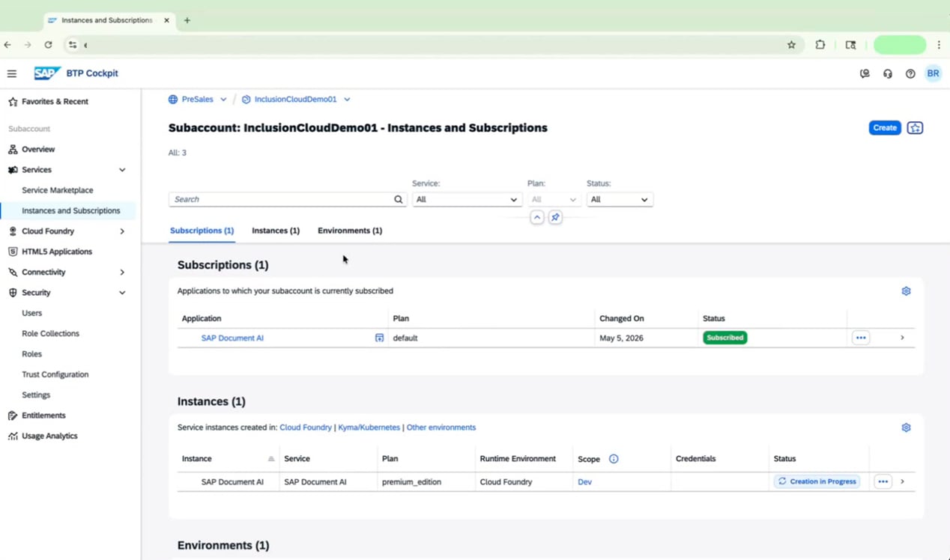Expand the PreSales breadcrumb dropdown
The image size is (950, 560).
pos(223,100)
